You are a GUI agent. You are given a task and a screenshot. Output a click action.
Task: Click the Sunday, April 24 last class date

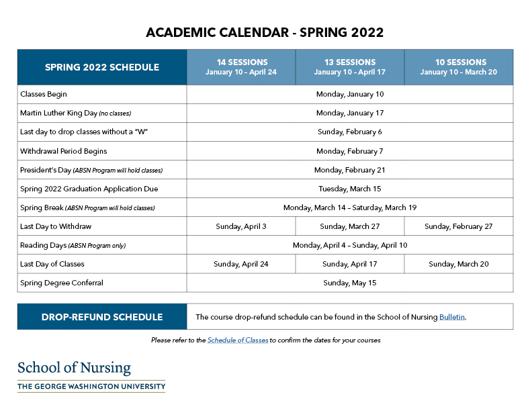coord(241,264)
